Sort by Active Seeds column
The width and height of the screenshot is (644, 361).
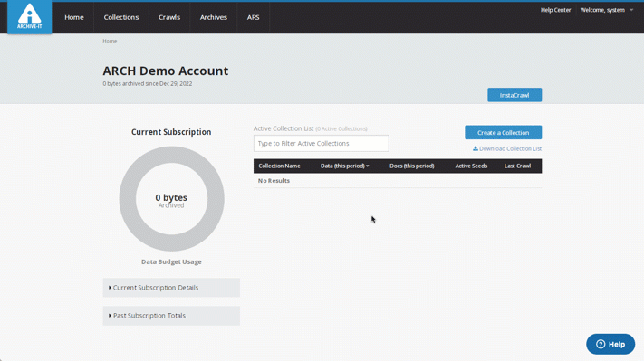[471, 166]
